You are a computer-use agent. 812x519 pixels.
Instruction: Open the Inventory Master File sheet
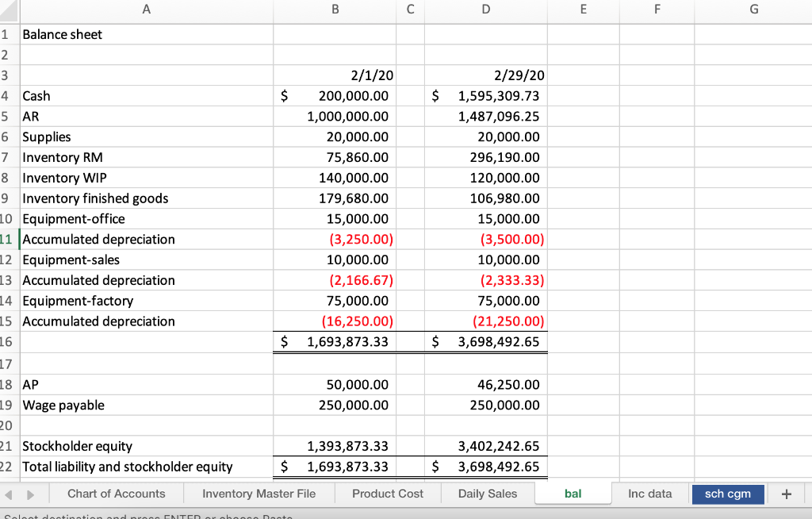[259, 494]
